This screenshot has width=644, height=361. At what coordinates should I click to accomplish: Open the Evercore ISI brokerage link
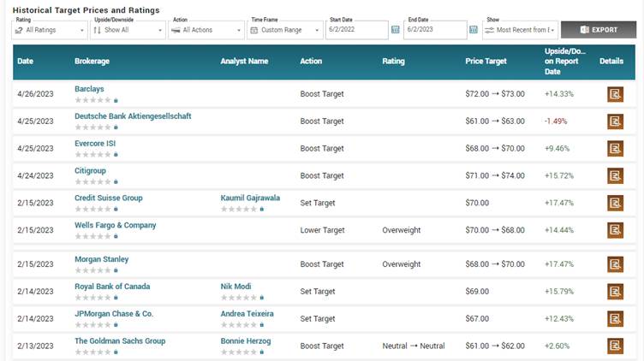pos(95,143)
